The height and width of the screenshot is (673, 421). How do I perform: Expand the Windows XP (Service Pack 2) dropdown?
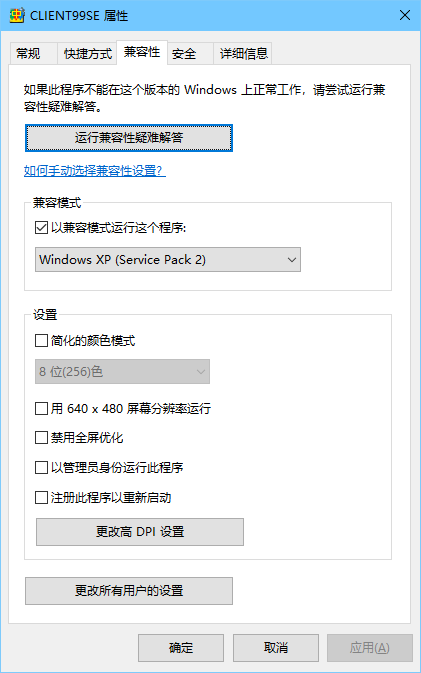pyautogui.click(x=168, y=260)
